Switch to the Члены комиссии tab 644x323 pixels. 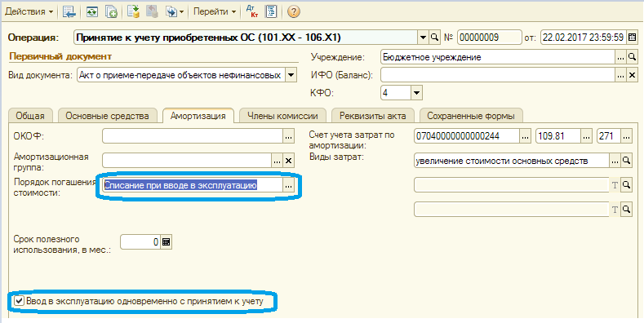click(282, 116)
